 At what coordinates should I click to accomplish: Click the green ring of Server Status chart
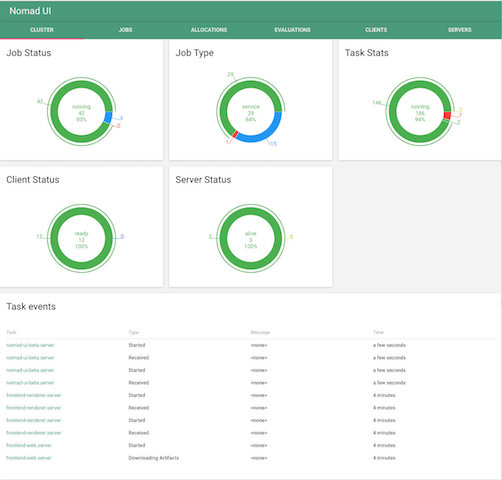click(x=251, y=211)
